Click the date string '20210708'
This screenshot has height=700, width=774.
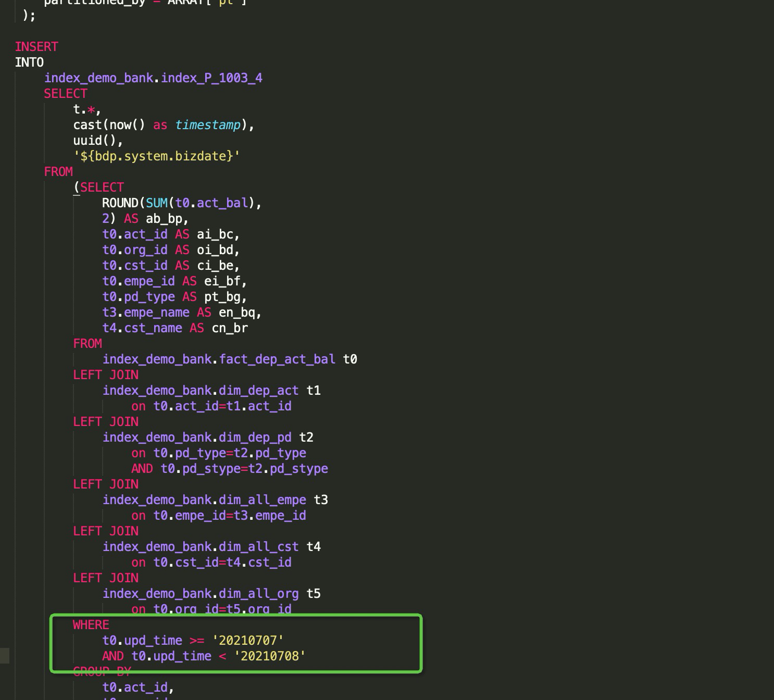[270, 656]
